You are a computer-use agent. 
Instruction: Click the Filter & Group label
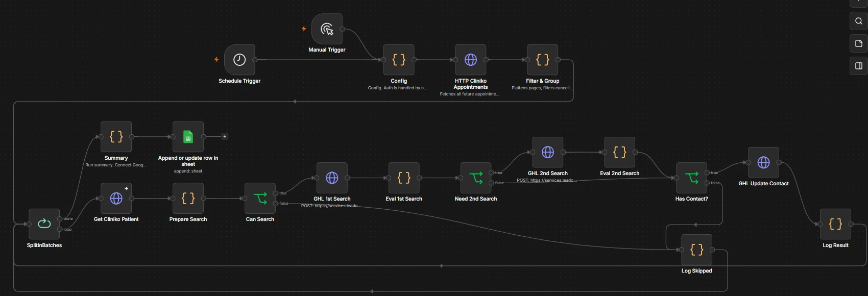(x=542, y=81)
